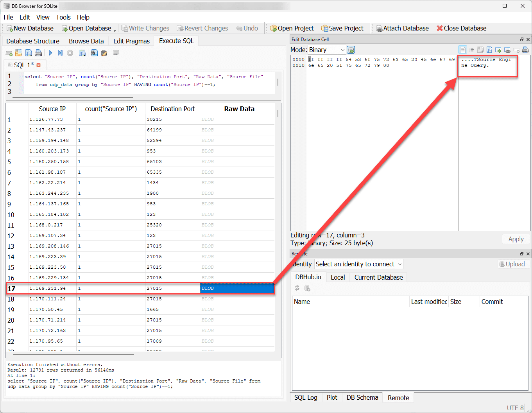
Task: Open the Help menu
Action: (x=83, y=17)
